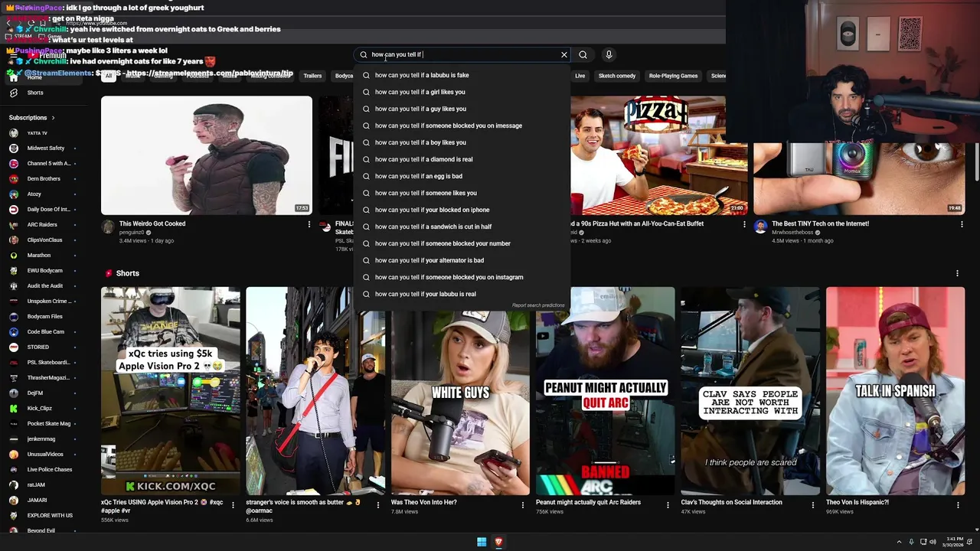Select suggestion 'how can you tell if a diamond is real'
Image resolution: width=980 pixels, height=551 pixels.
click(462, 159)
